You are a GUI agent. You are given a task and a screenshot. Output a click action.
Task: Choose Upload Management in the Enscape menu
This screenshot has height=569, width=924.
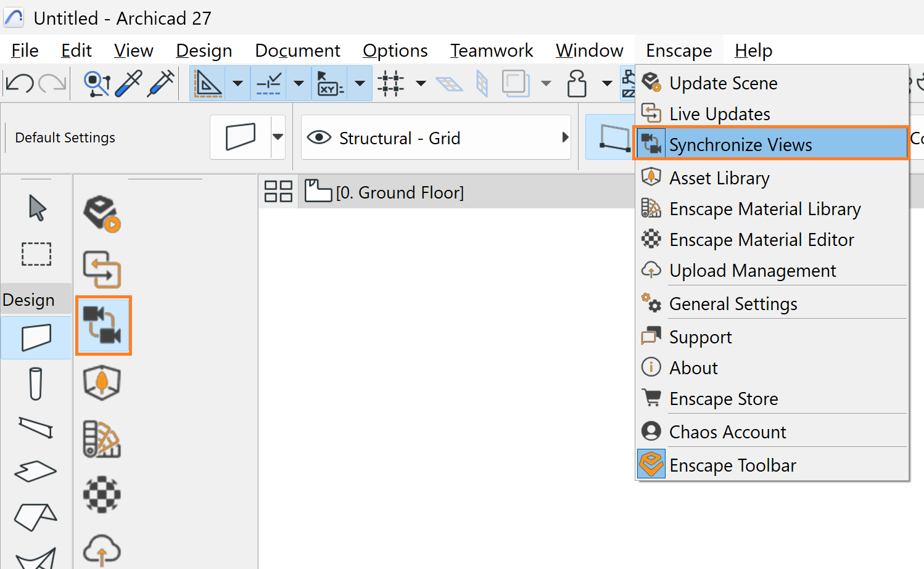pyautogui.click(x=772, y=271)
